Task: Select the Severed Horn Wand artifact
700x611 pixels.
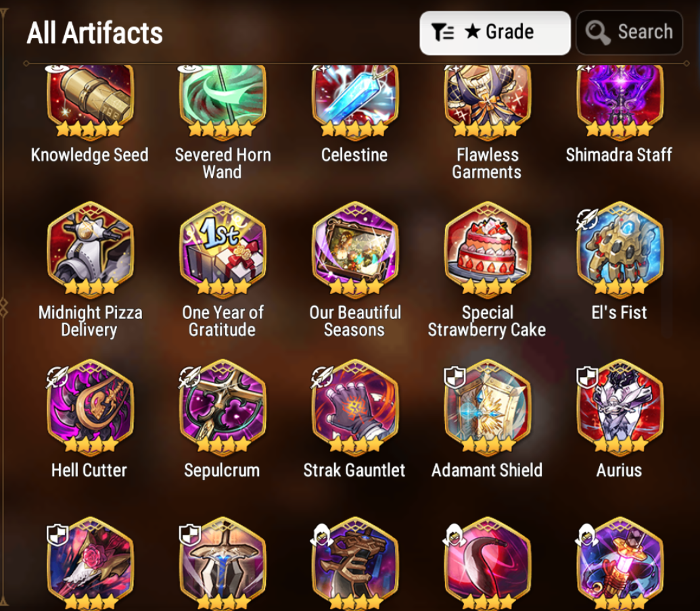Action: point(223,99)
